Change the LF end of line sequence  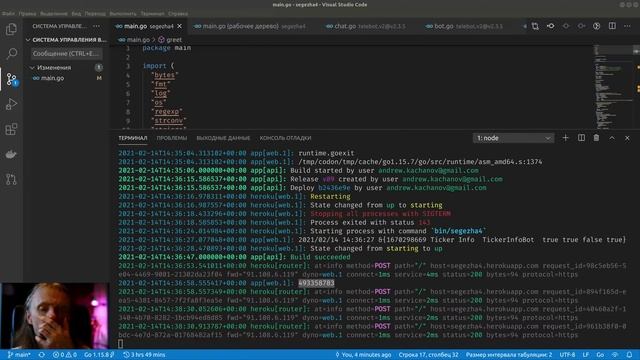tap(586, 355)
